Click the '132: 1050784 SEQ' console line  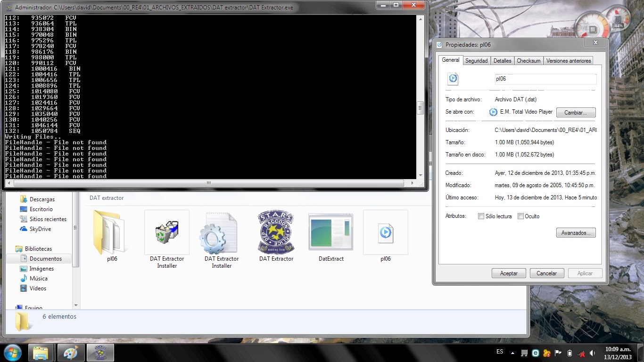(42, 131)
